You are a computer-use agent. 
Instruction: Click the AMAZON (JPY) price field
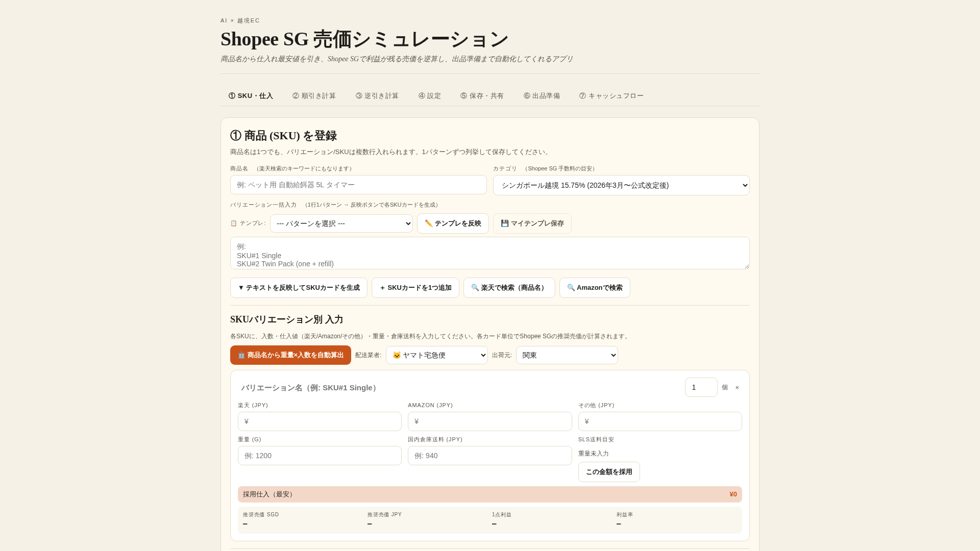point(490,421)
